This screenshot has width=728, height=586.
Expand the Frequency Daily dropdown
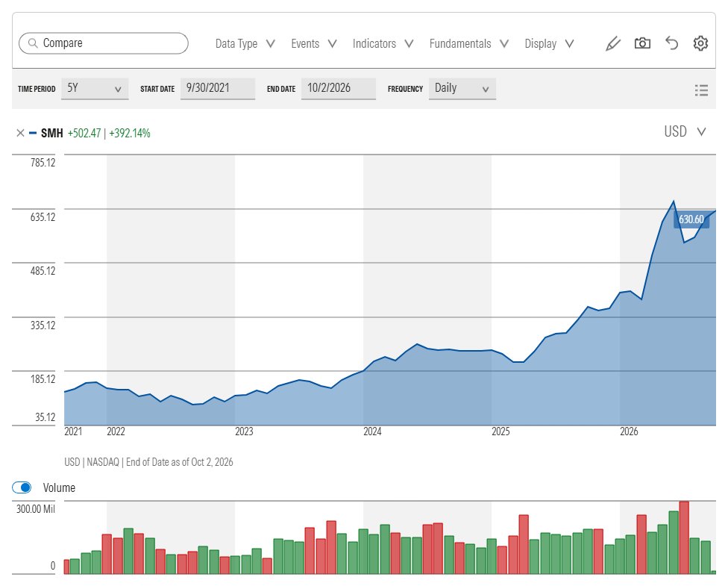pos(462,88)
